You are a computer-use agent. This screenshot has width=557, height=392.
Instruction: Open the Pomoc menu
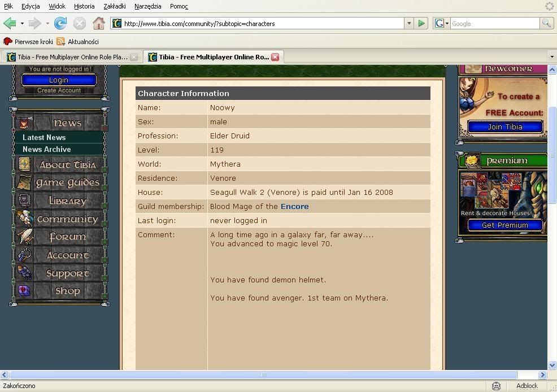pos(179,6)
